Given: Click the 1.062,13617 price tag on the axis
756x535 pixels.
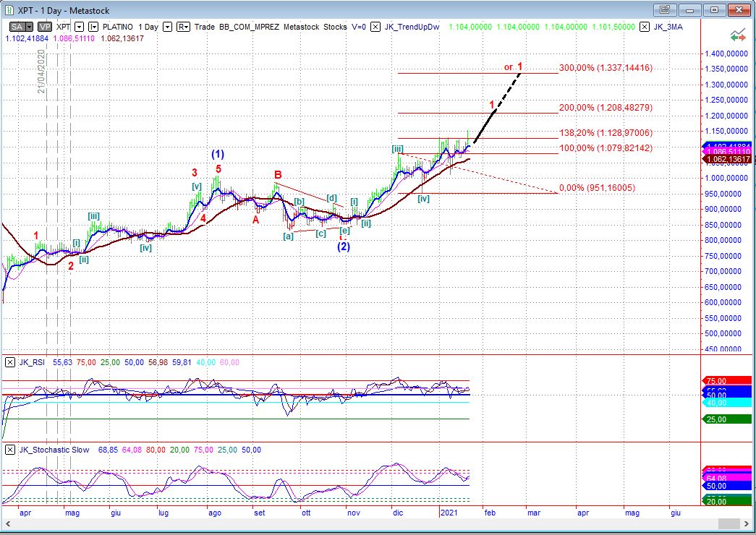Looking at the screenshot, I should pos(729,160).
